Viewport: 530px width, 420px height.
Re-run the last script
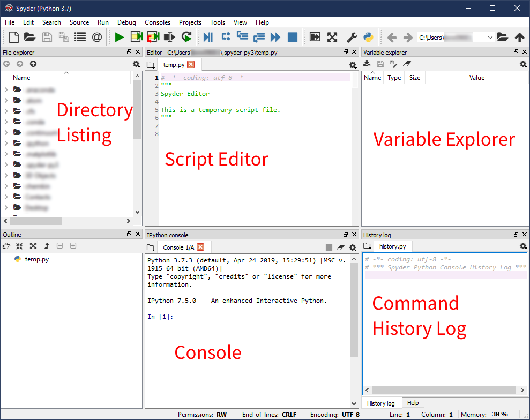(x=186, y=37)
